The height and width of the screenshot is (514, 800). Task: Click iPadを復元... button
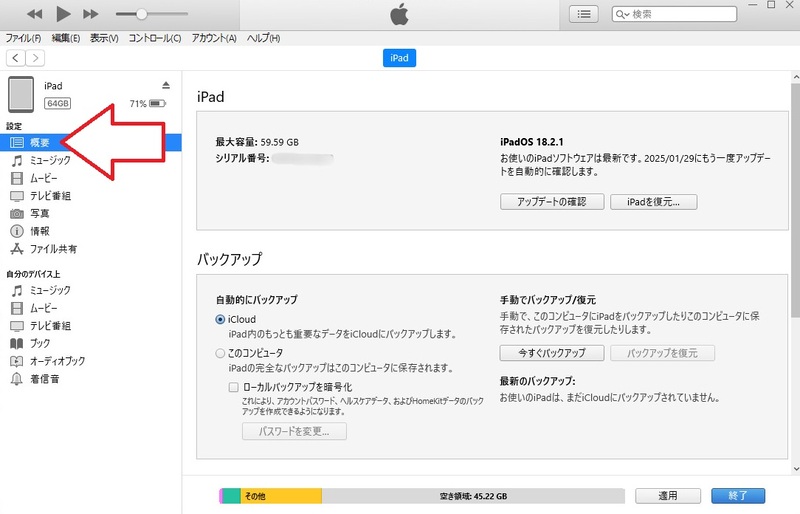[654, 202]
